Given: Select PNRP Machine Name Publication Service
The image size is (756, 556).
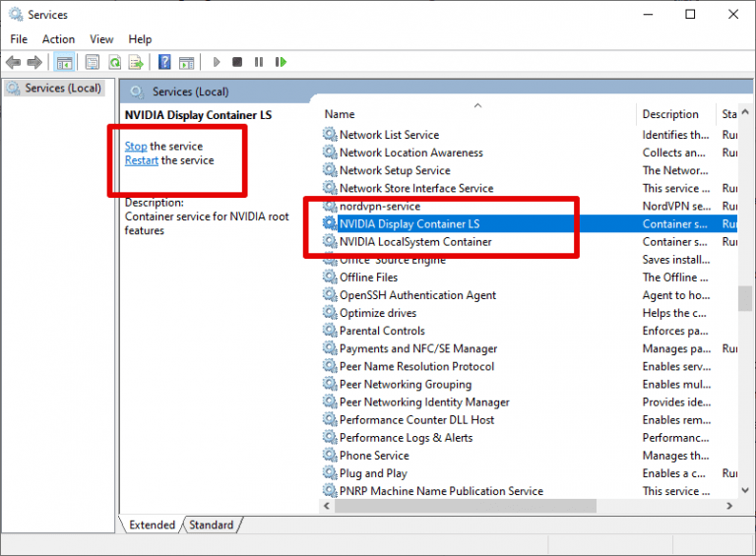Looking at the screenshot, I should [x=529, y=491].
